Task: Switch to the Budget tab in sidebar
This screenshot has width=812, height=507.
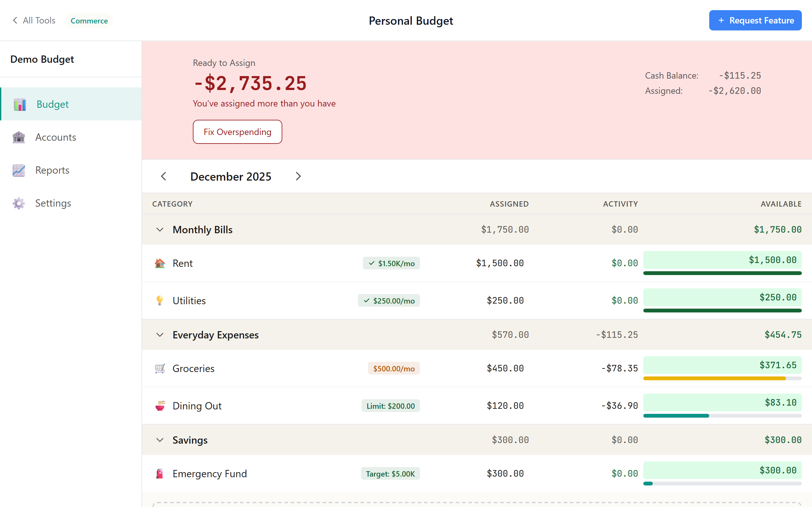Action: pos(52,104)
